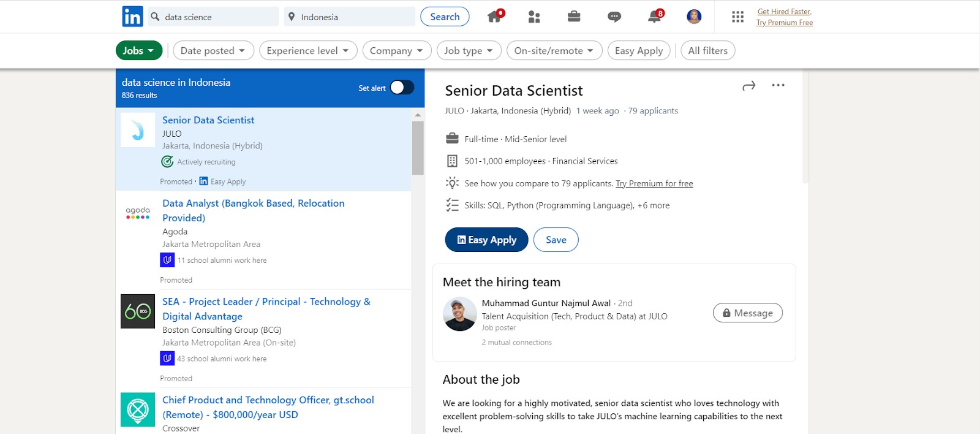980x434 pixels.
Task: Click the job list scrollbar thumb
Action: [418, 148]
